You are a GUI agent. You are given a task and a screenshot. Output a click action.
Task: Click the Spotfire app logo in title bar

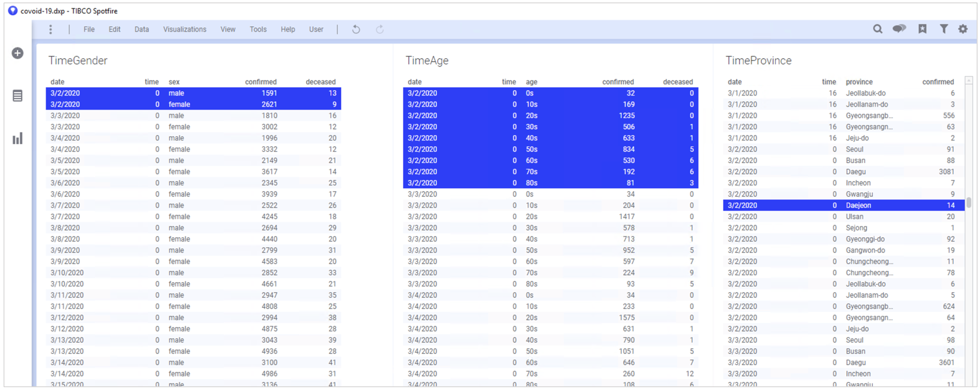pos(13,11)
